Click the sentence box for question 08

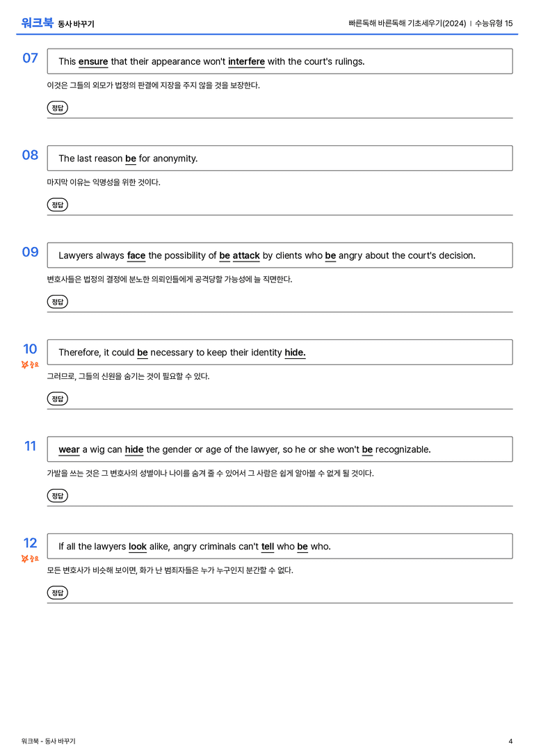click(x=280, y=158)
